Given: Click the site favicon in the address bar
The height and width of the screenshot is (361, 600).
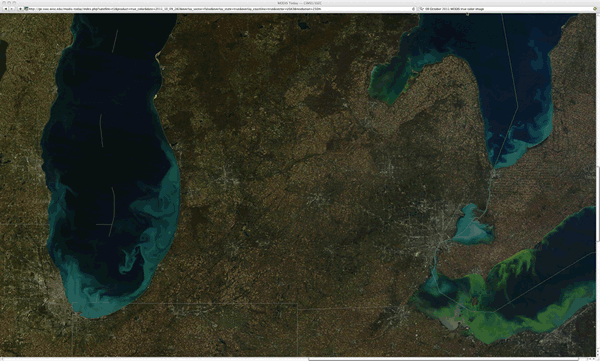Looking at the screenshot, I should 26,9.
